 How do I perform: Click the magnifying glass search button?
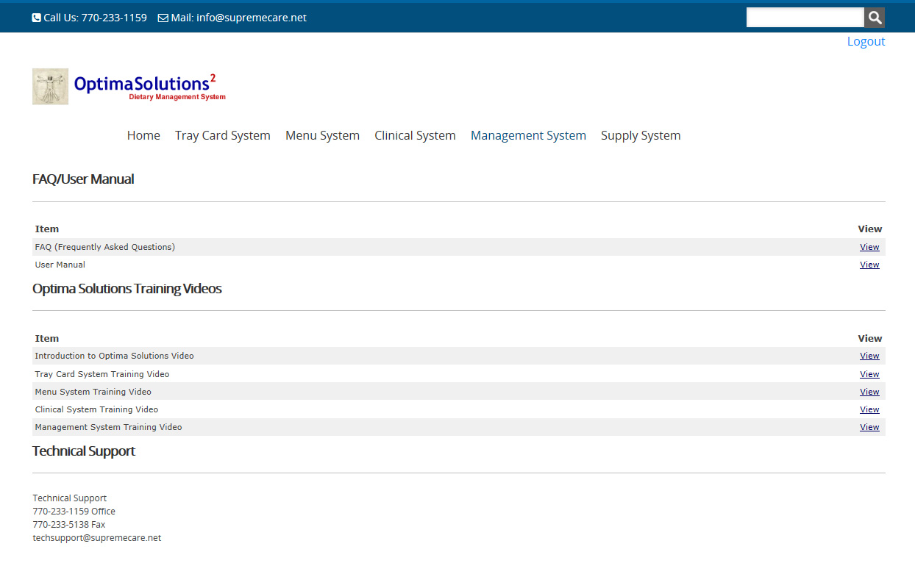point(875,18)
